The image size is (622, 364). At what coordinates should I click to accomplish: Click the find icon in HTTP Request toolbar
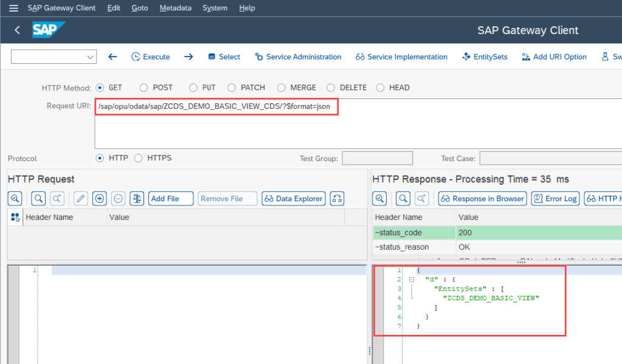[38, 199]
